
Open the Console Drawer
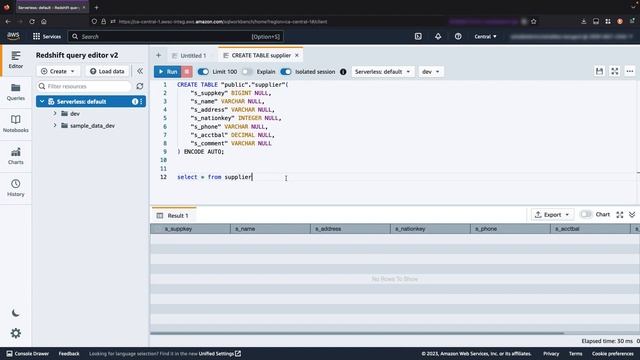[28, 353]
